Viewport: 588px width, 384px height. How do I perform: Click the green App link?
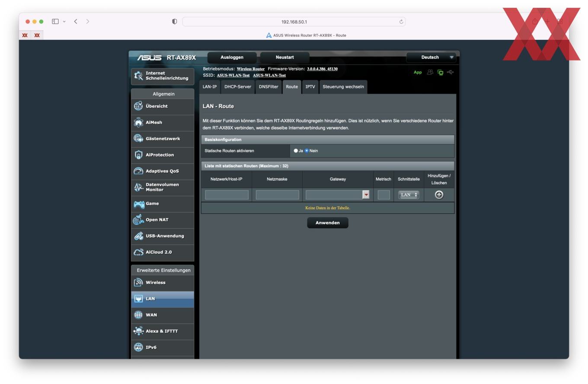pyautogui.click(x=418, y=73)
